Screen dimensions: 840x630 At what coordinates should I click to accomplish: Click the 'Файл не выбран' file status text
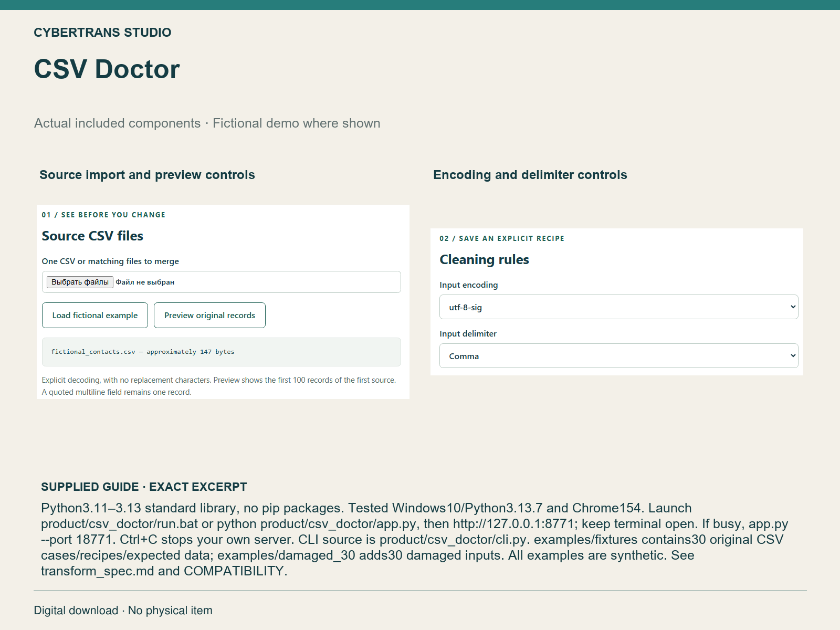click(x=145, y=282)
